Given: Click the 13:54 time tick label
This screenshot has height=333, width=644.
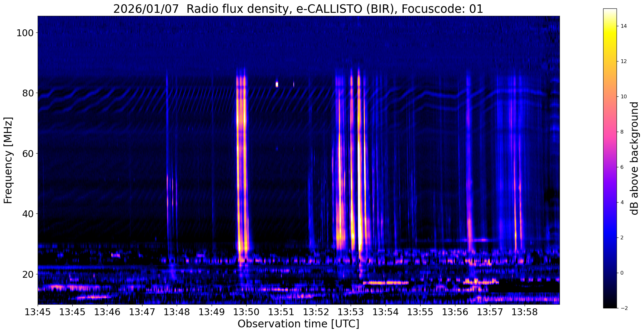Looking at the screenshot, I should [386, 312].
